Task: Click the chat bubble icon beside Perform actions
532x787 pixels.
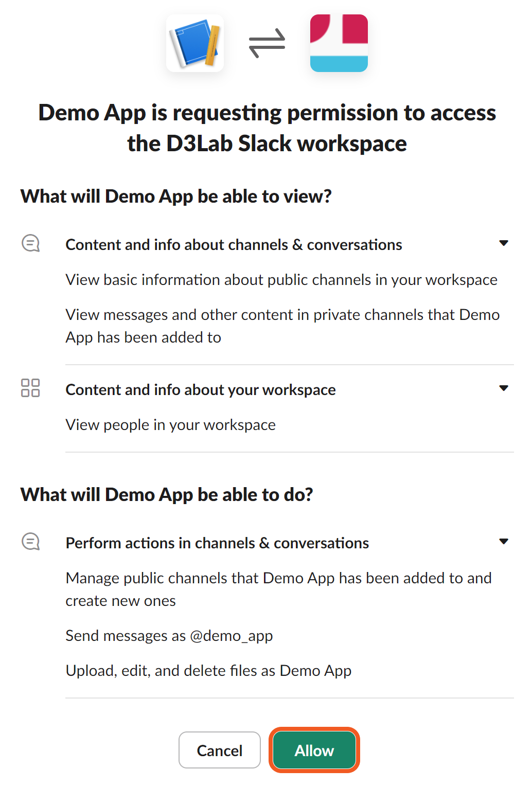Action: click(30, 542)
